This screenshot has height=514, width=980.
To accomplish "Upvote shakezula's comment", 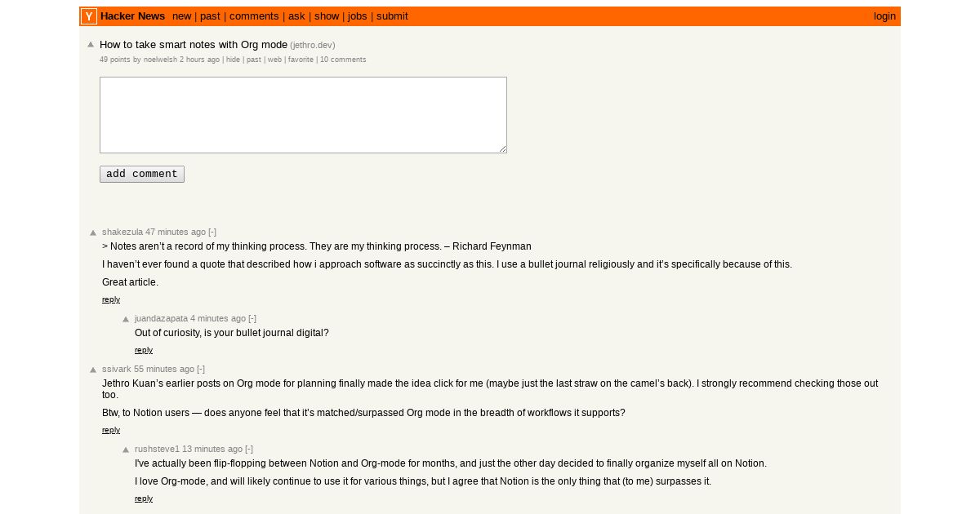I will (x=93, y=233).
